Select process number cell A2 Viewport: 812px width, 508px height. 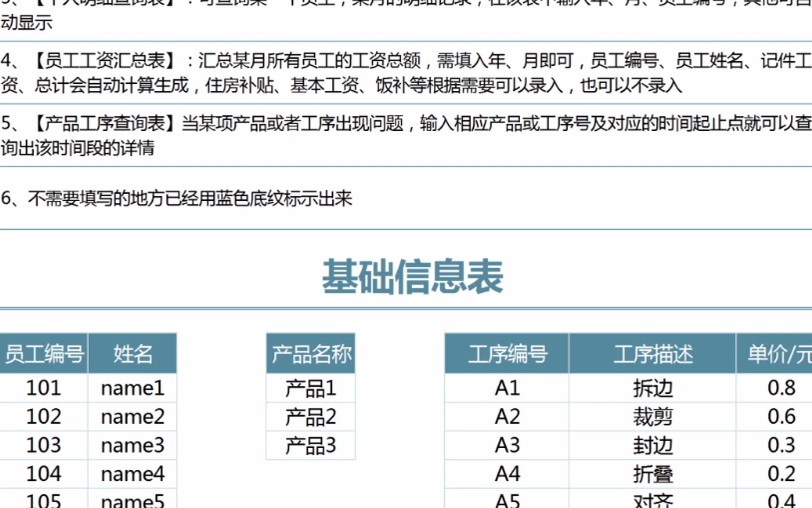coord(507,417)
